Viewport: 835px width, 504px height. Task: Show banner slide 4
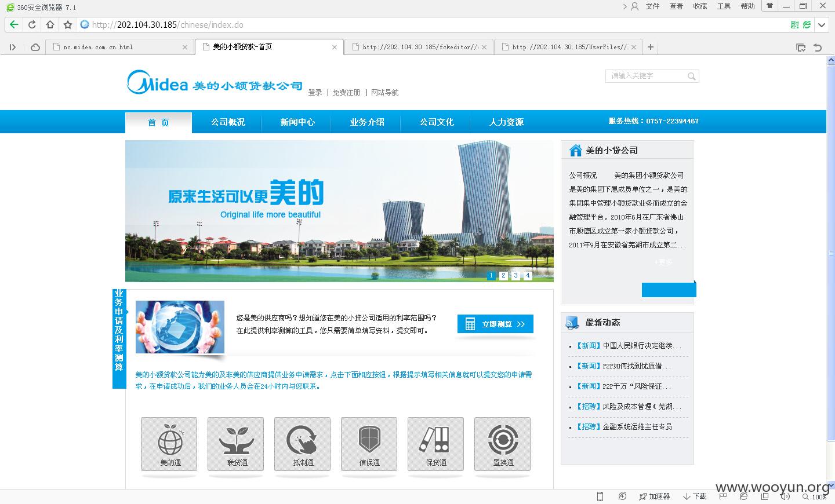pos(528,276)
